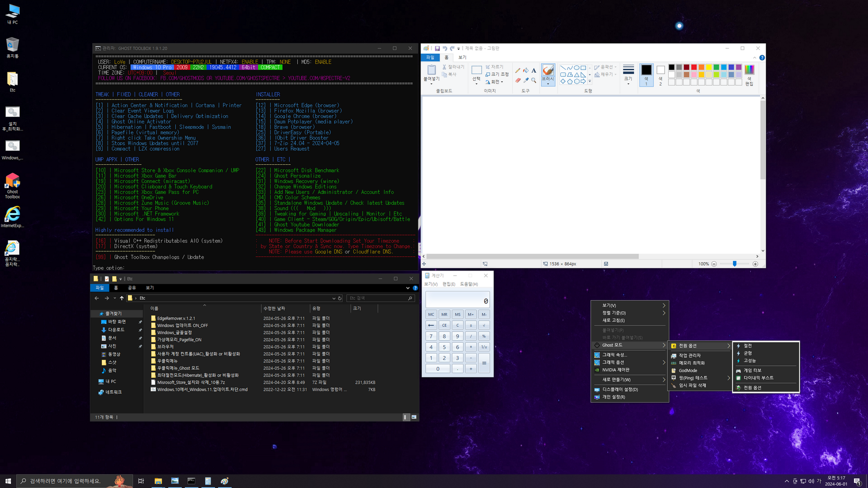Click the number 7 on calculator
This screenshot has width=868, height=488.
pos(431,336)
